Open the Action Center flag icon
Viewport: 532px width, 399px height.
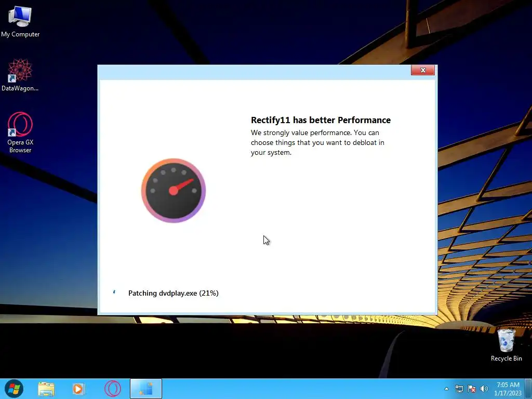(x=472, y=389)
